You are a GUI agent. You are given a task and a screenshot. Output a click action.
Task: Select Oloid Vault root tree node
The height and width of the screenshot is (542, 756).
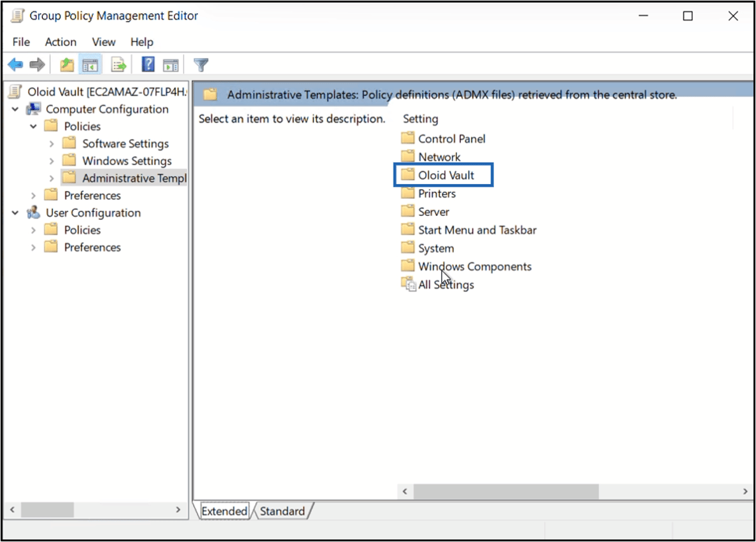point(106,92)
